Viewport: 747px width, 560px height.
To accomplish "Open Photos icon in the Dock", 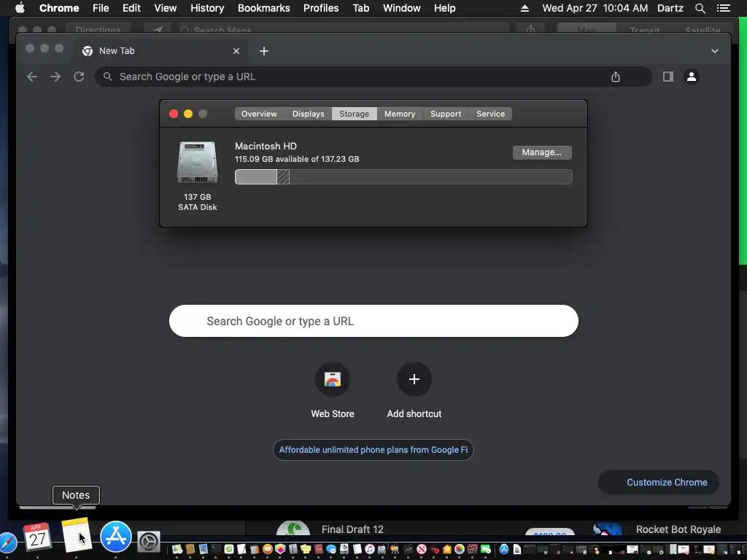I will 460,549.
